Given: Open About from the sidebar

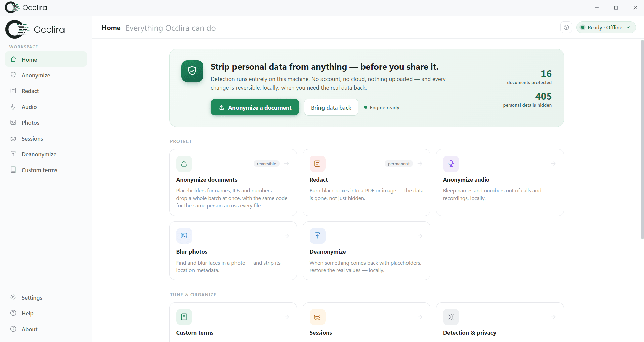Looking at the screenshot, I should (x=46, y=329).
